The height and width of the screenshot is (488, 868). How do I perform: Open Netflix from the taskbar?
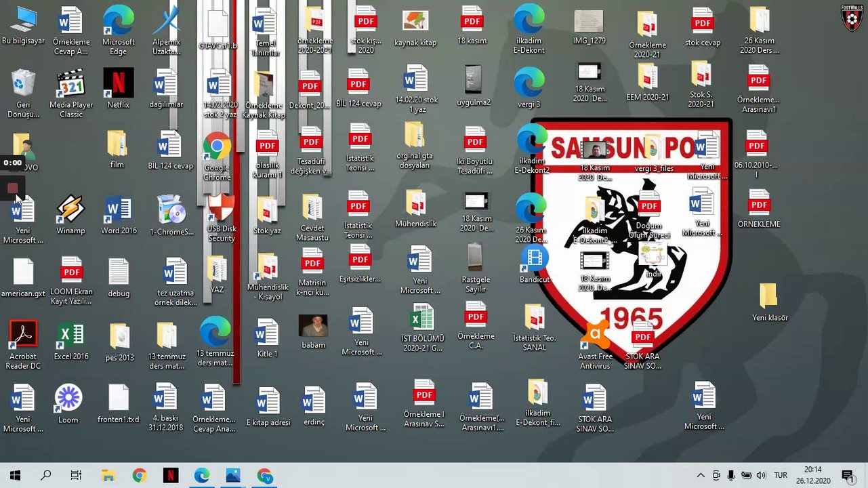pyautogui.click(x=171, y=476)
